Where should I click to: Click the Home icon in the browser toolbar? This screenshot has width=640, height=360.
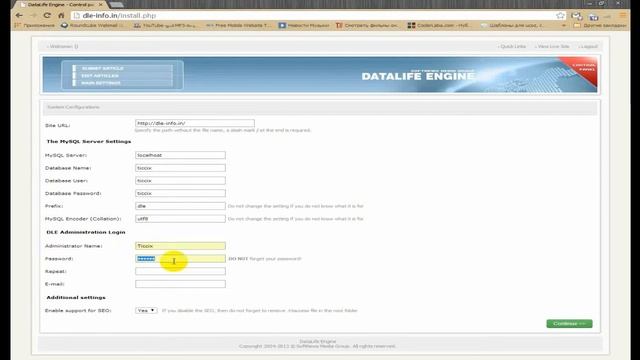point(61,16)
